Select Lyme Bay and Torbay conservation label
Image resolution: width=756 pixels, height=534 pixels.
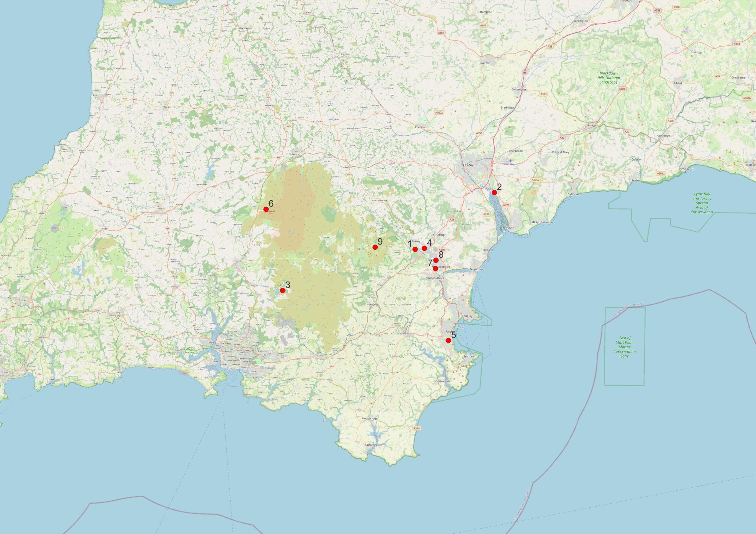[702, 203]
